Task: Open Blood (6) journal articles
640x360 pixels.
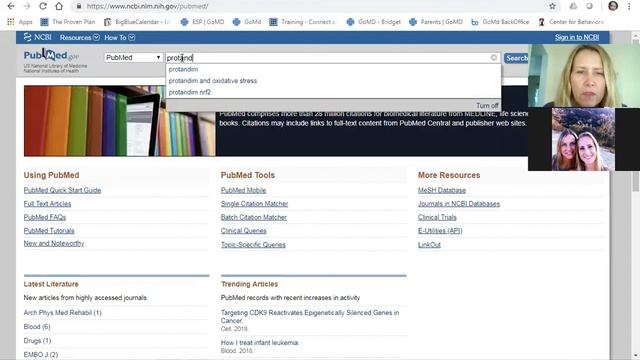Action: pos(37,327)
